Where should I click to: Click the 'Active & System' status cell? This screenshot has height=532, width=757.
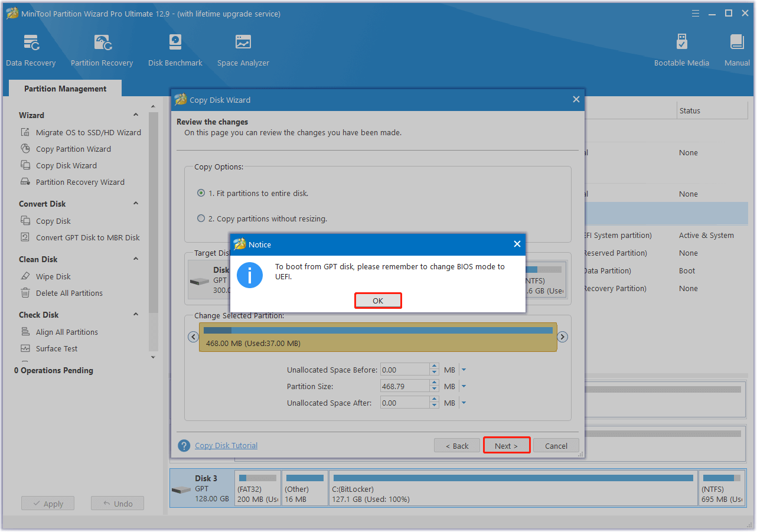706,235
